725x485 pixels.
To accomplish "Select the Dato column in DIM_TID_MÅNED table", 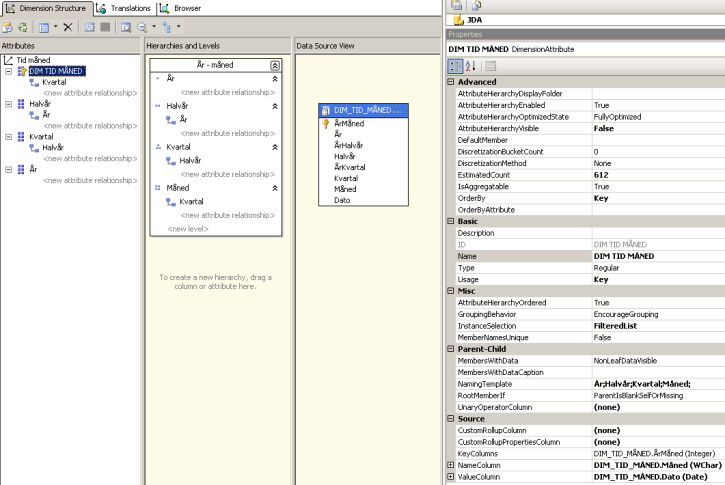I will click(x=342, y=200).
